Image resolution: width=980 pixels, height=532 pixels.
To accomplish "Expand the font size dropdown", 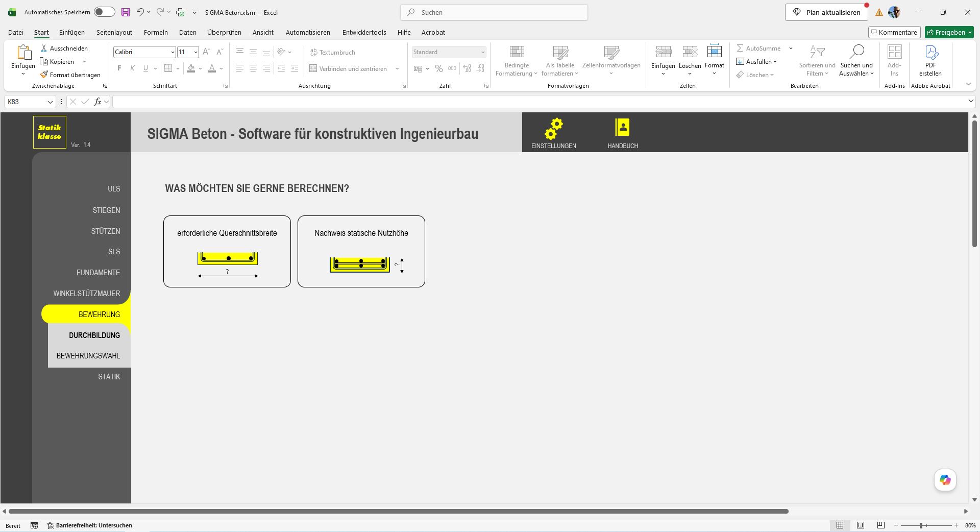I will 195,52.
